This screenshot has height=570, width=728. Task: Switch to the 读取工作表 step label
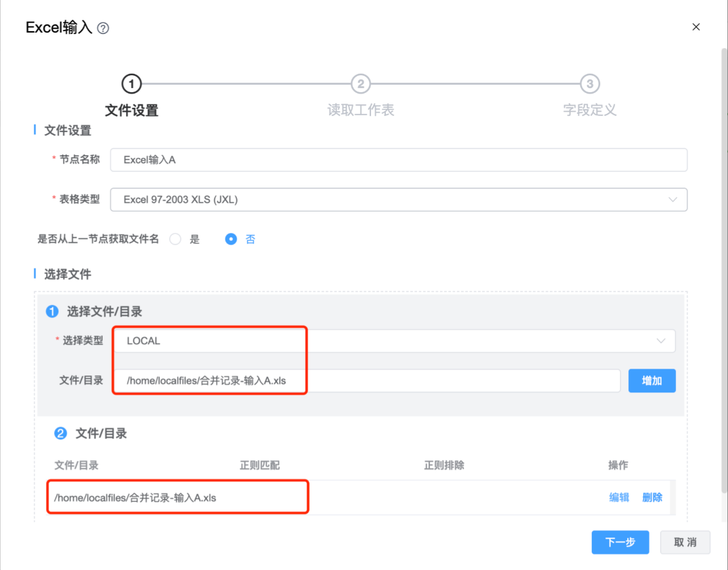pos(360,110)
